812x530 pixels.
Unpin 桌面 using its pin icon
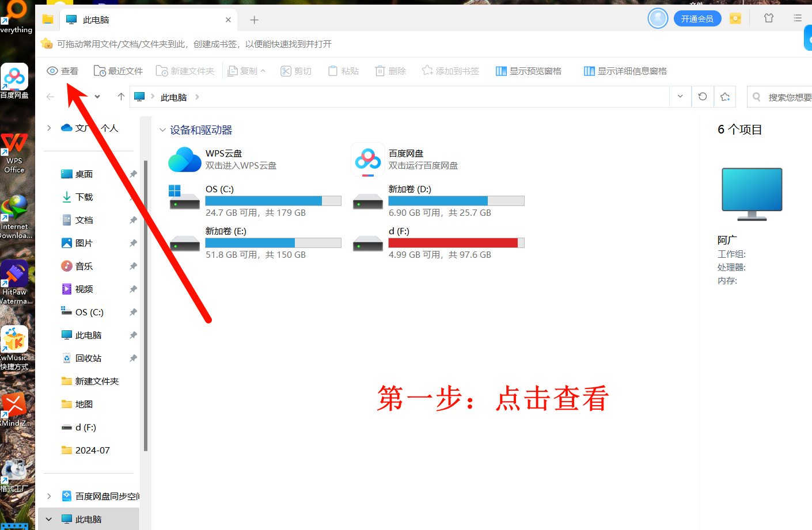click(133, 174)
